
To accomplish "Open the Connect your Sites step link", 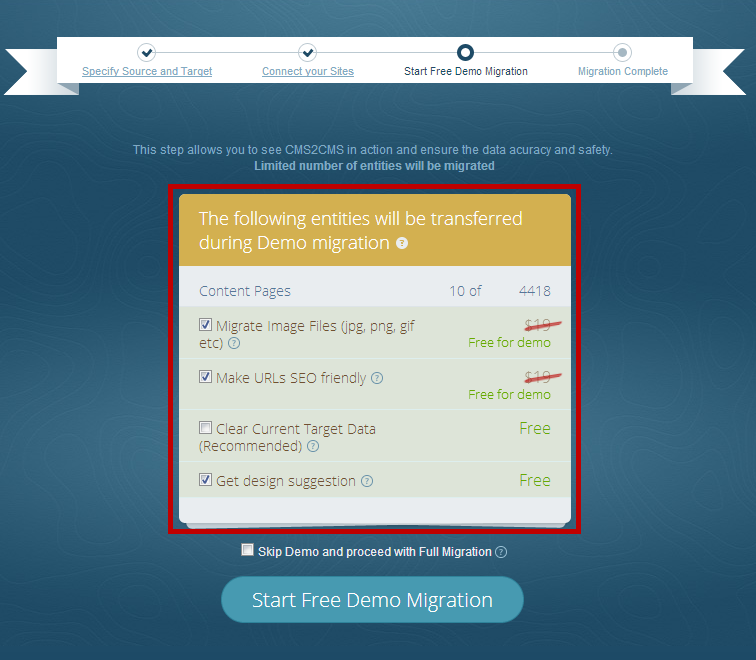I will (x=308, y=71).
